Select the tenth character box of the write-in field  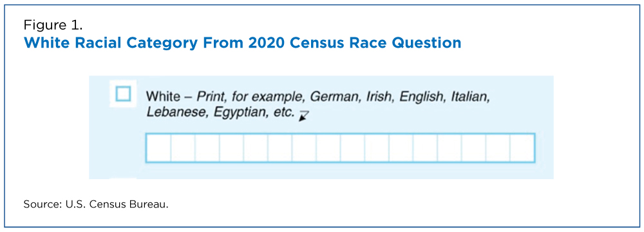point(377,148)
